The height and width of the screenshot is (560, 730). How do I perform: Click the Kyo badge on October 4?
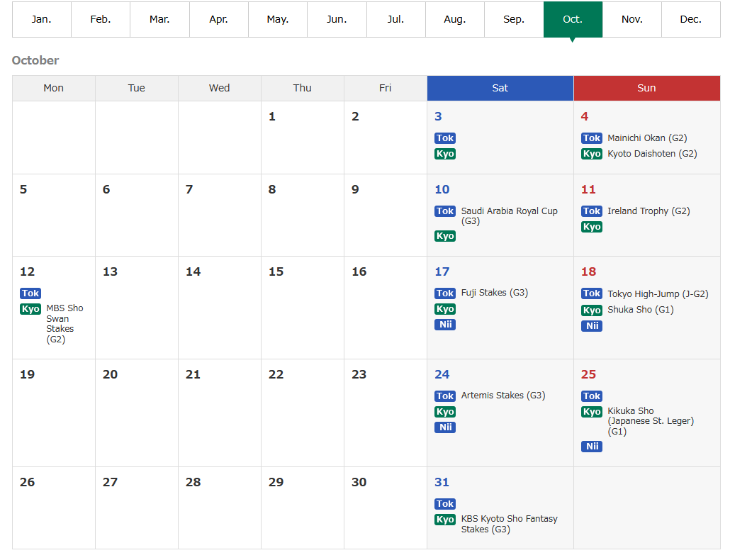pyautogui.click(x=592, y=154)
